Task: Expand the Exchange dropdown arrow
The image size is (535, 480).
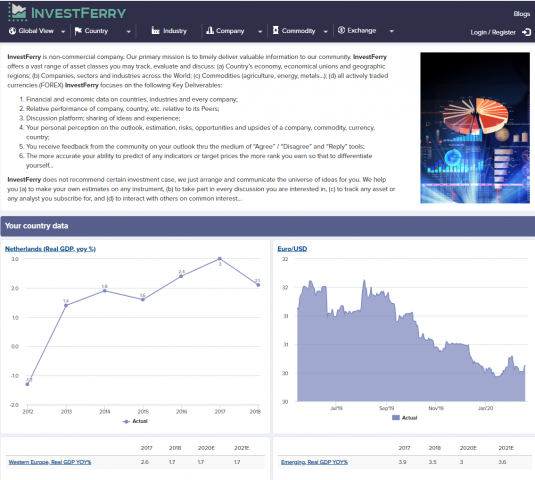Action: [391, 31]
